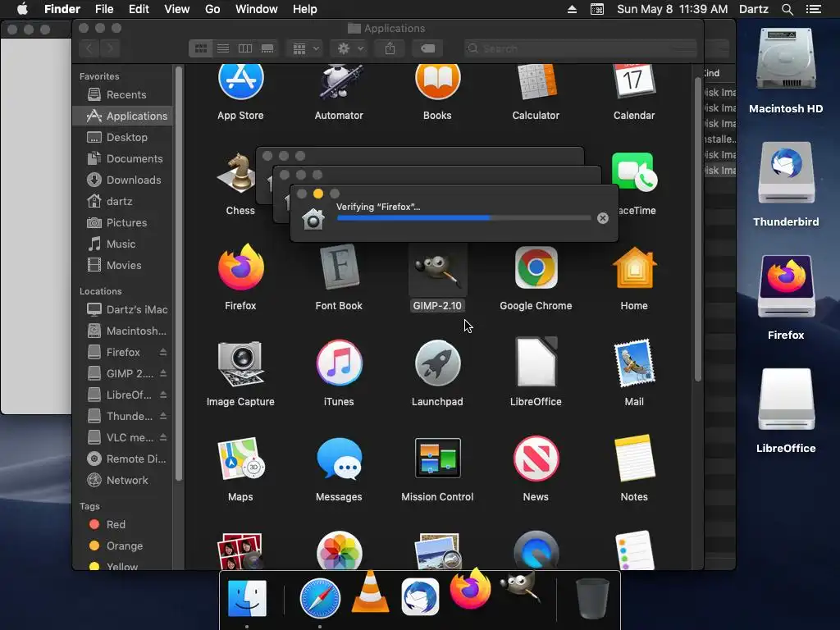
Task: Open the View menu
Action: click(177, 9)
